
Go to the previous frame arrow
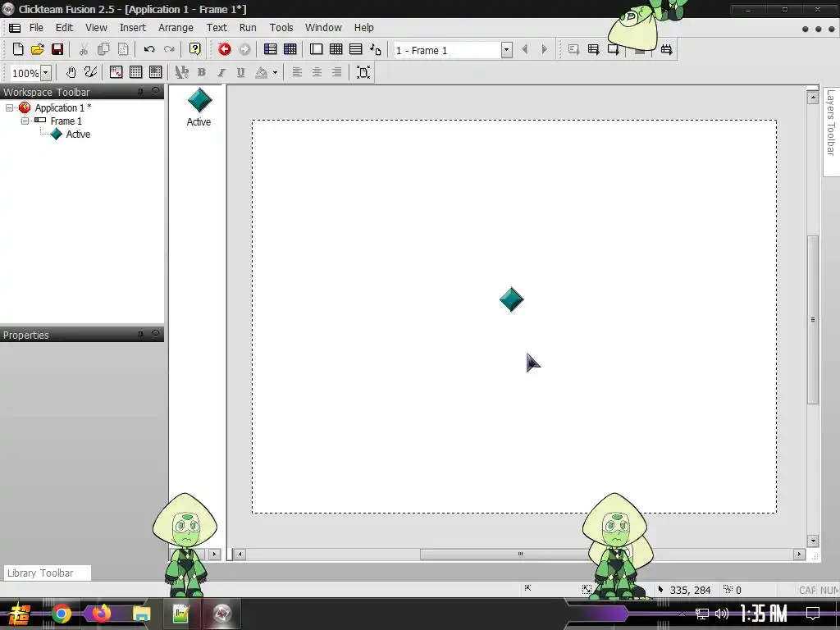(524, 49)
